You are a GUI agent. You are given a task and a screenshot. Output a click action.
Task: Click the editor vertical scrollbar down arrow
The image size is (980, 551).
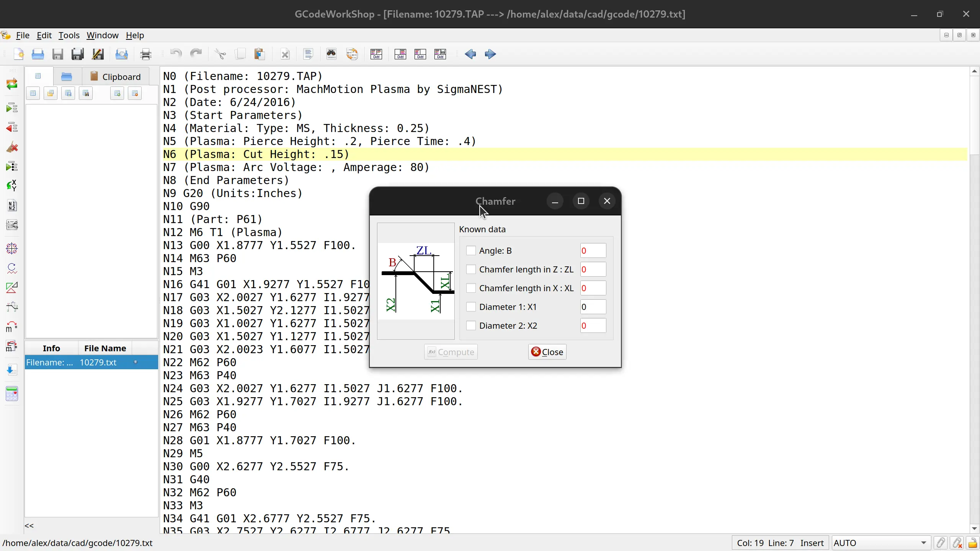click(975, 529)
